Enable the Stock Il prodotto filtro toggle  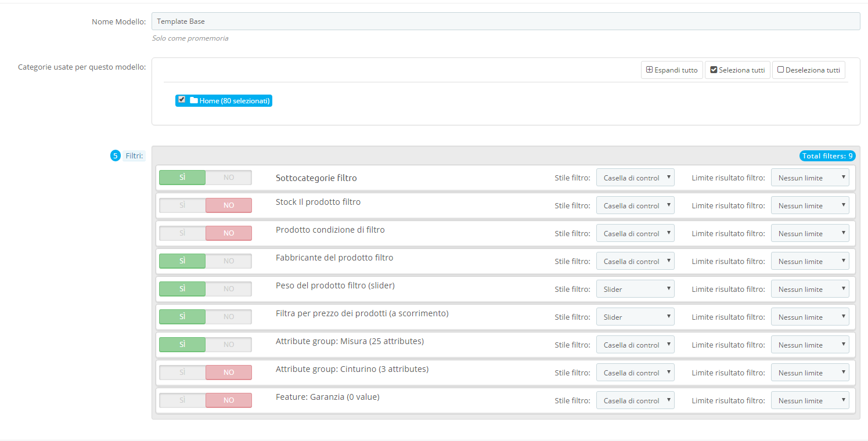click(182, 205)
